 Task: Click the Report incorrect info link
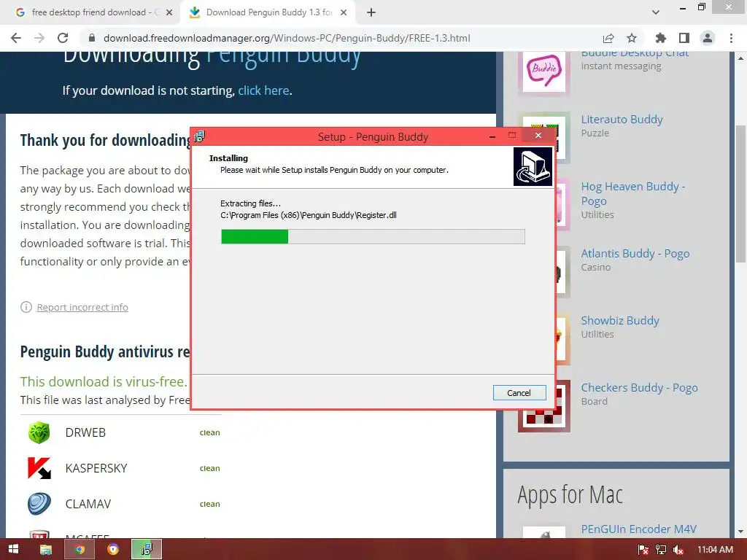pos(82,307)
